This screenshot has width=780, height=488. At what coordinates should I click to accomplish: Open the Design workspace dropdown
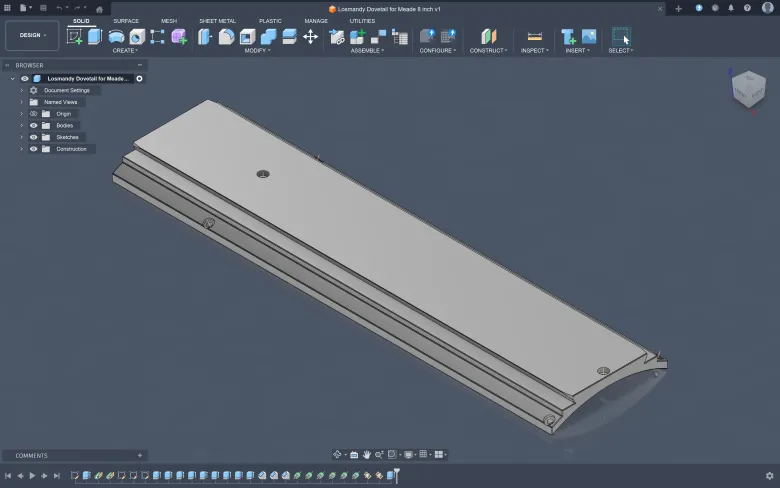click(32, 35)
